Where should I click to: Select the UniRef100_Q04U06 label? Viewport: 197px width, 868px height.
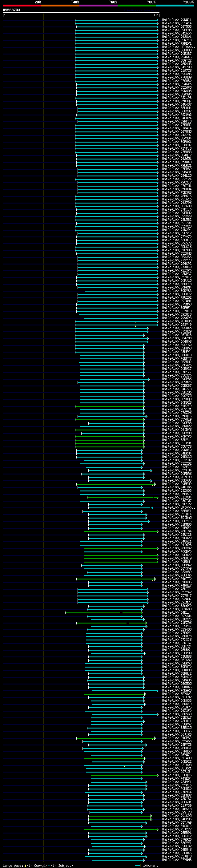click(176, 342)
